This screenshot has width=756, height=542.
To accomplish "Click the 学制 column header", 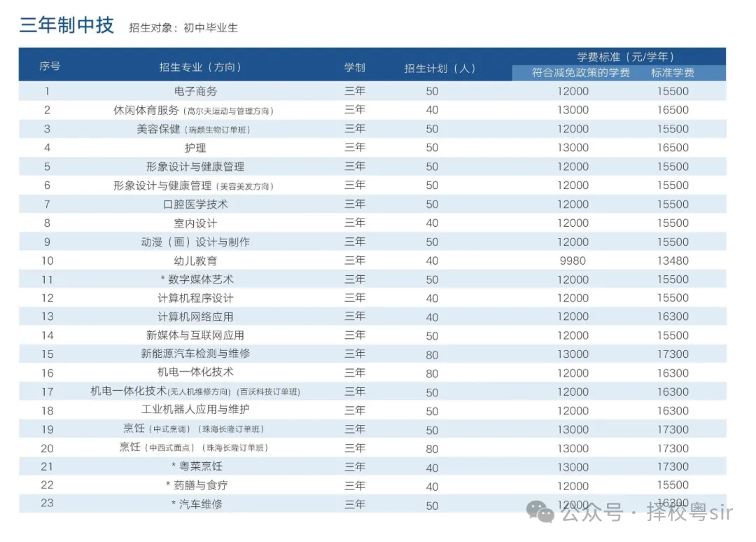I will (354, 67).
